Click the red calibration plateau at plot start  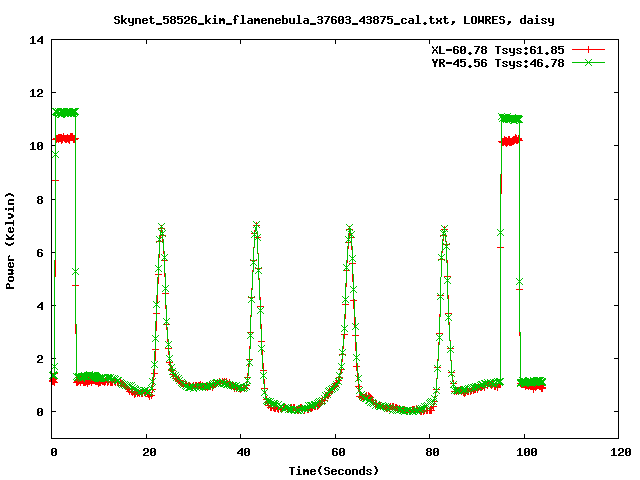(65, 139)
